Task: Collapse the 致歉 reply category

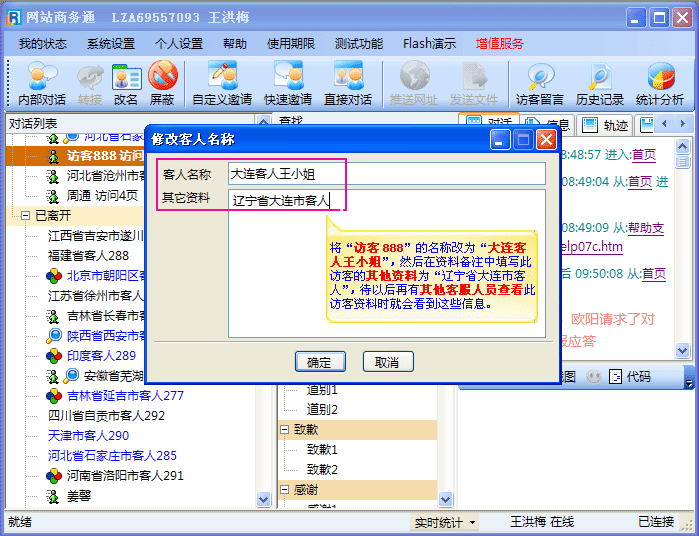Action: click(284, 430)
